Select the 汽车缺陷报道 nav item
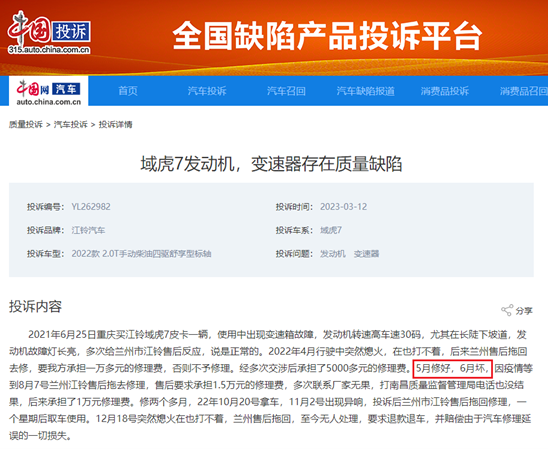This screenshot has width=548, height=449. pos(366,91)
